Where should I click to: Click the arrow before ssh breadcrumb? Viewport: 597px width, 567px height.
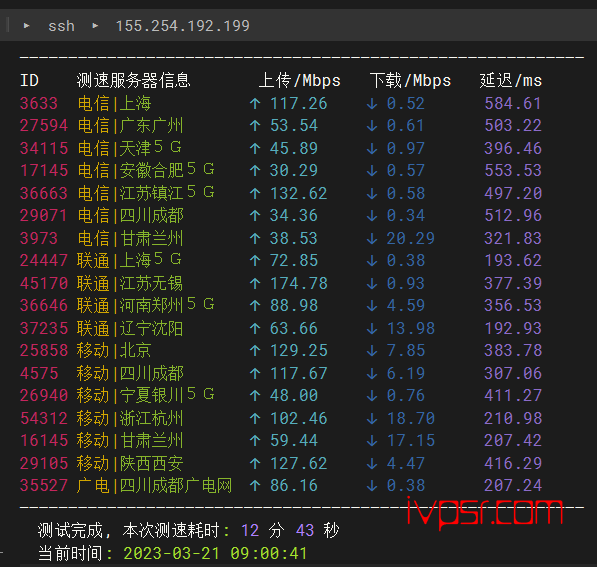click(27, 26)
